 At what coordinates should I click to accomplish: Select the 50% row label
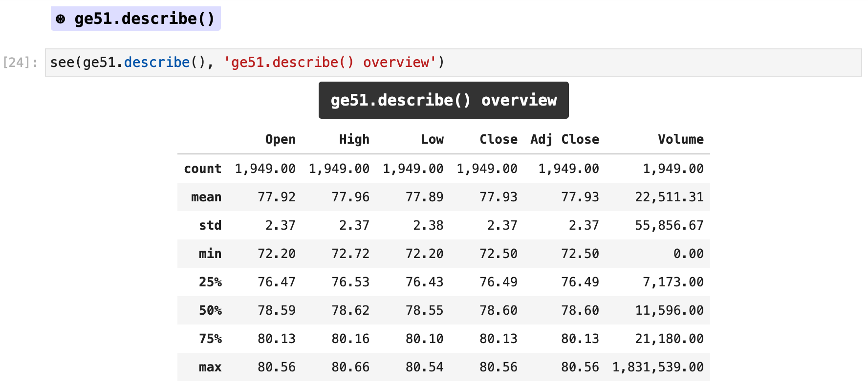click(x=210, y=310)
